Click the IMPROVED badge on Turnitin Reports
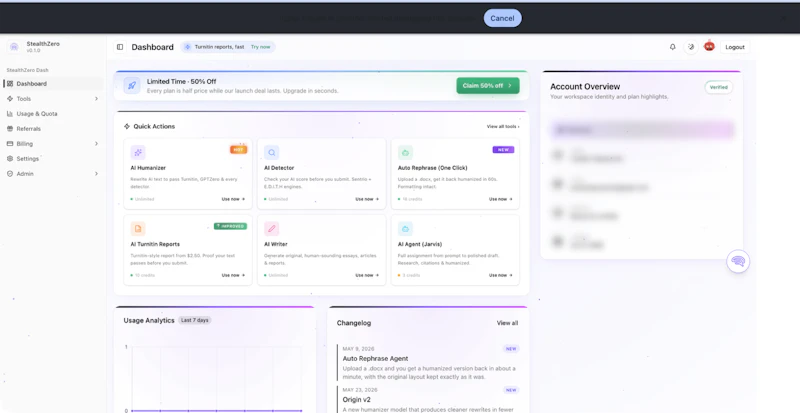Image resolution: width=800 pixels, height=413 pixels. click(230, 226)
